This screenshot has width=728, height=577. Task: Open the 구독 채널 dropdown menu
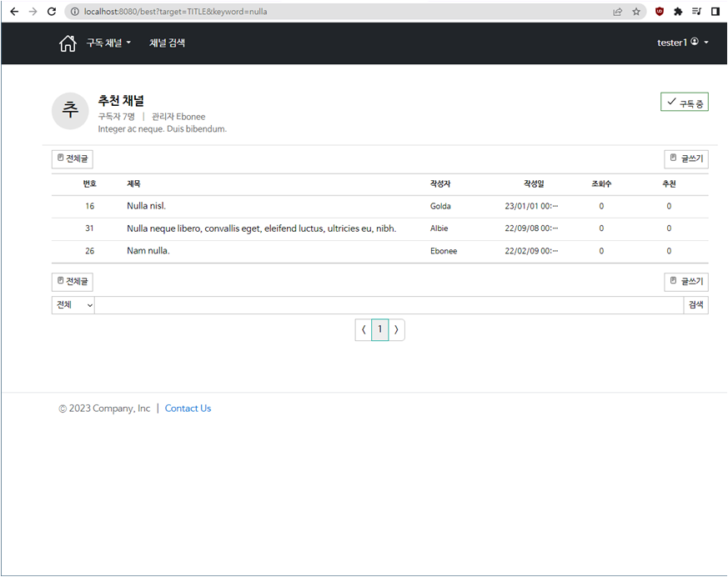click(x=103, y=43)
